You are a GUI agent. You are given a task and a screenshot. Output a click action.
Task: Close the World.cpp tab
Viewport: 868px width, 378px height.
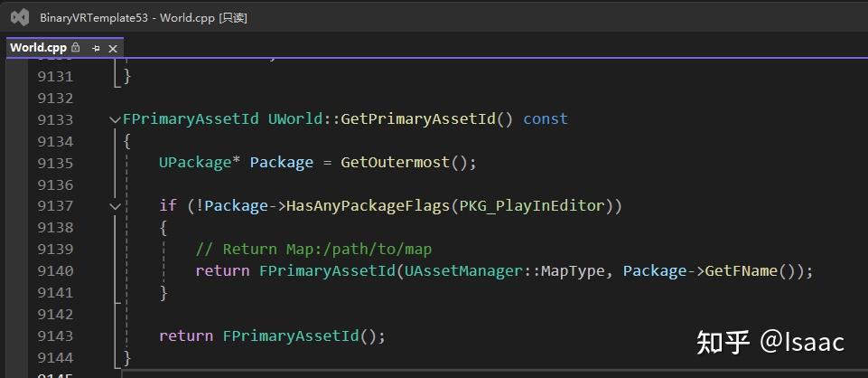click(113, 48)
